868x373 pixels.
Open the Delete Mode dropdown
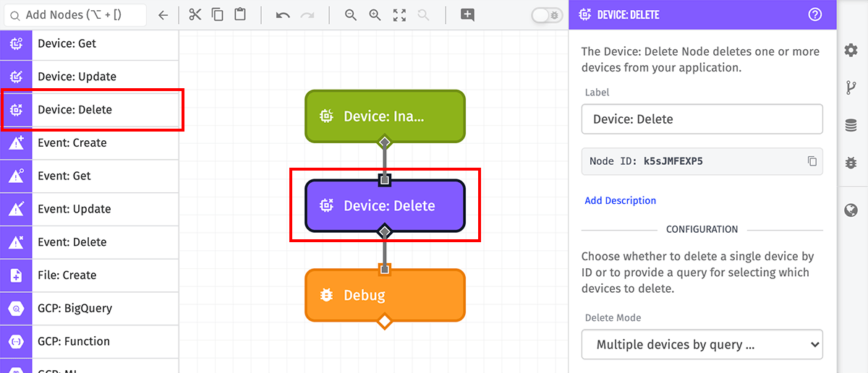click(702, 345)
